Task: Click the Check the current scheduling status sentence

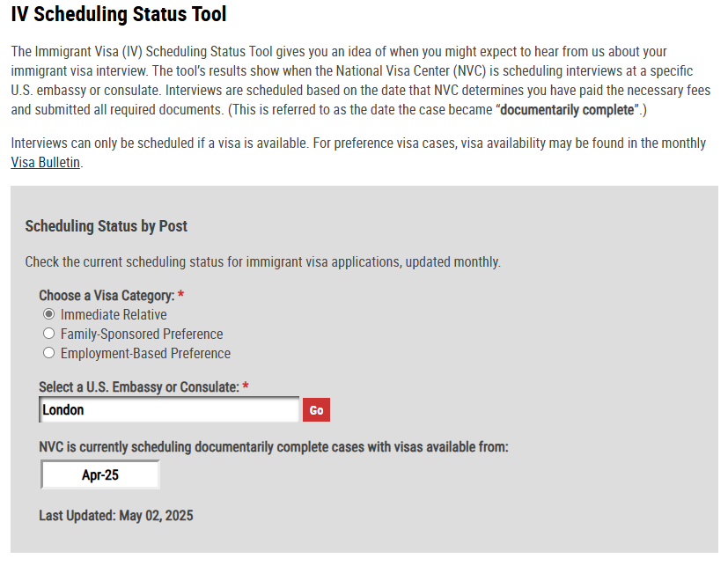Action: tap(263, 261)
